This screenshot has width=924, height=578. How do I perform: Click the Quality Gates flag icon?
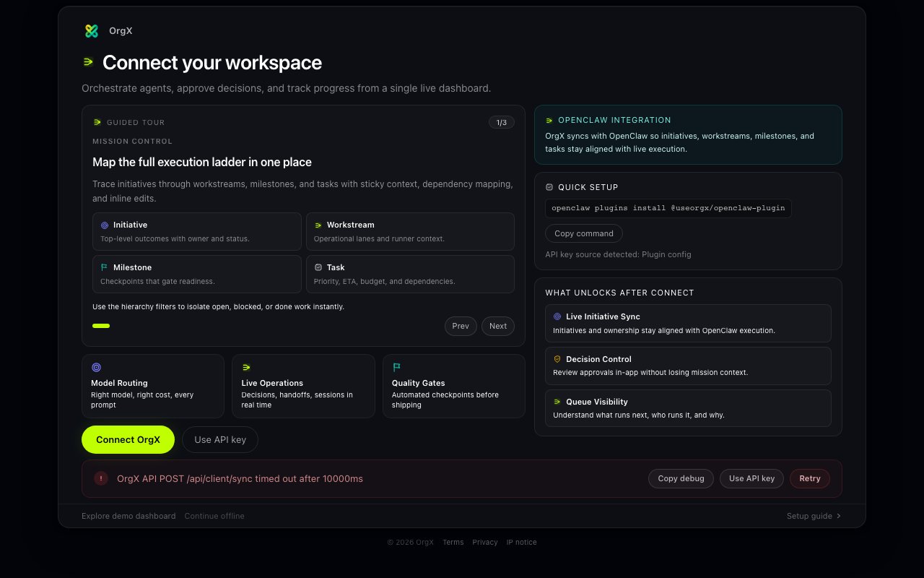pyautogui.click(x=397, y=367)
